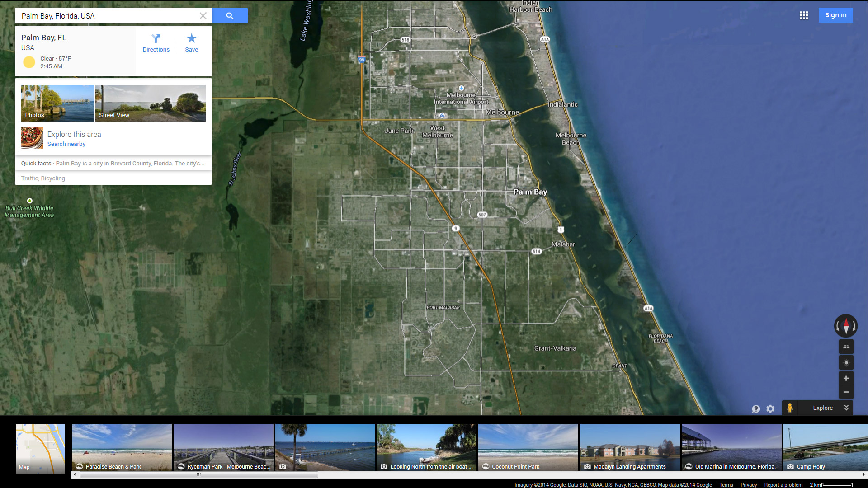Click the compass to reset north

pos(846,326)
